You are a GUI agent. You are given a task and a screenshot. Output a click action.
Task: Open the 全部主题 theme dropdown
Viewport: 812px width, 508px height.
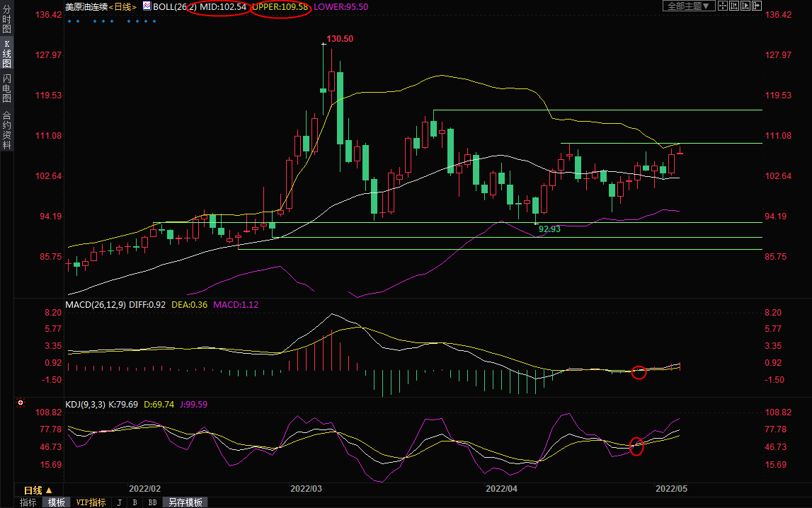[687, 6]
